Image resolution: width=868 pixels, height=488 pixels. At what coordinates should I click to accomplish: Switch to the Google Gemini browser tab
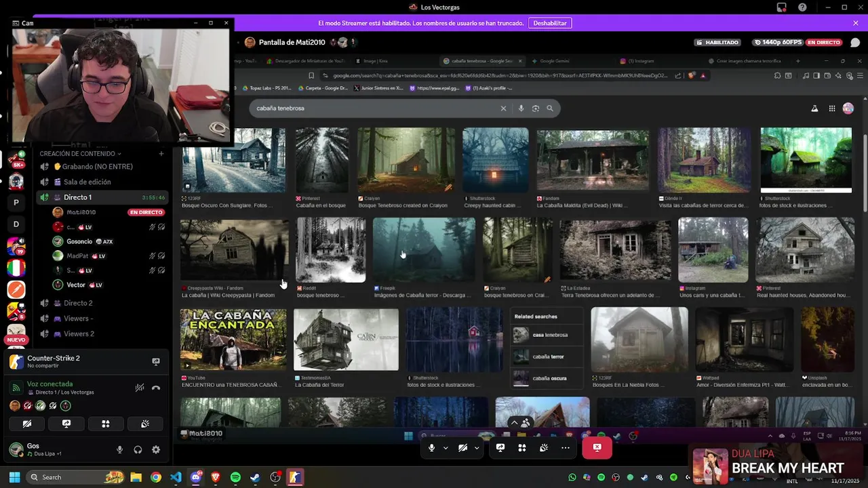(555, 61)
